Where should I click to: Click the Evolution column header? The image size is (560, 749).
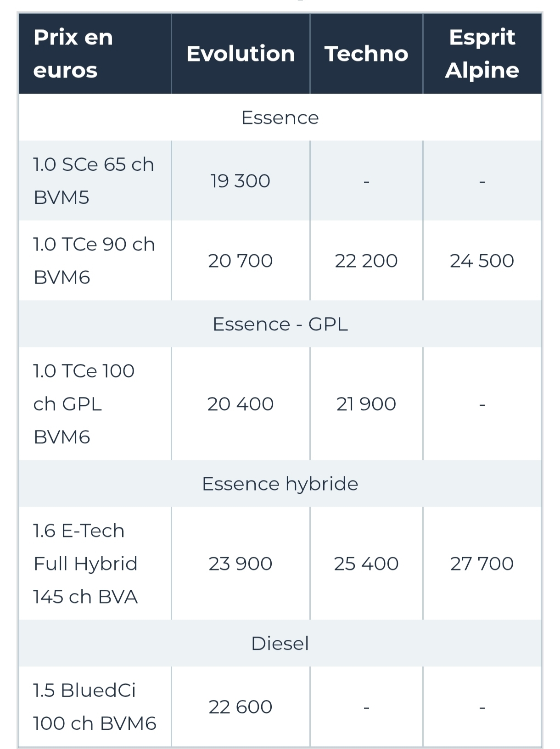point(241,54)
